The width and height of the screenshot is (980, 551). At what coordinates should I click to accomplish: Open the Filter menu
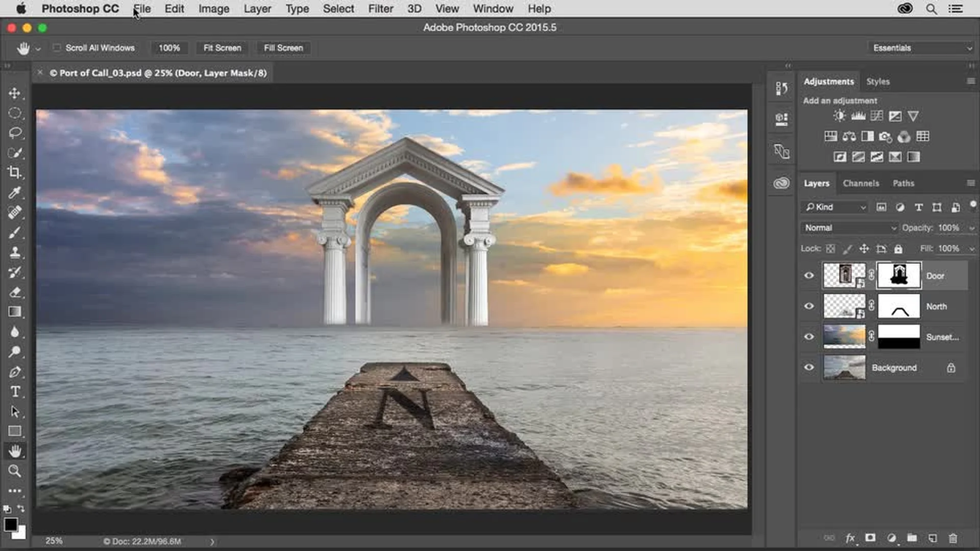[381, 9]
